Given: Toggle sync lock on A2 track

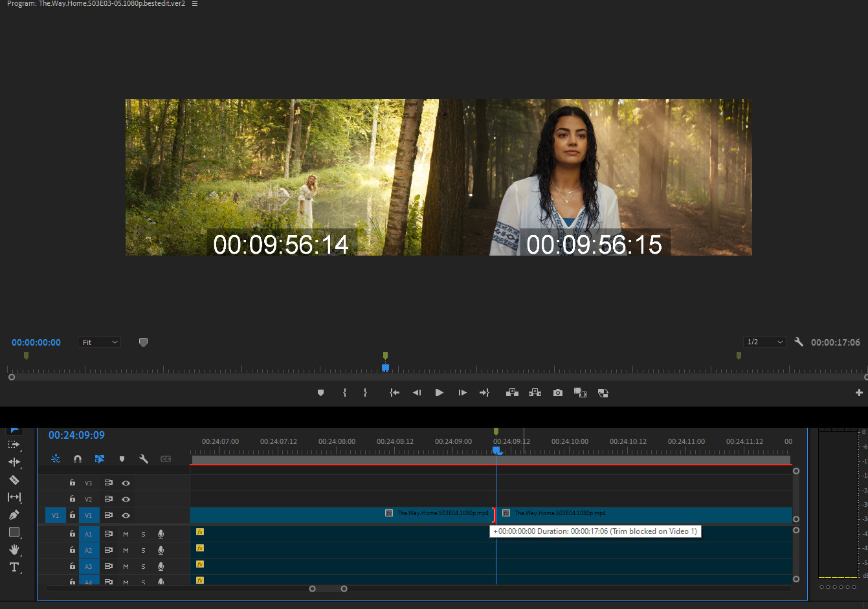Looking at the screenshot, I should click(108, 550).
